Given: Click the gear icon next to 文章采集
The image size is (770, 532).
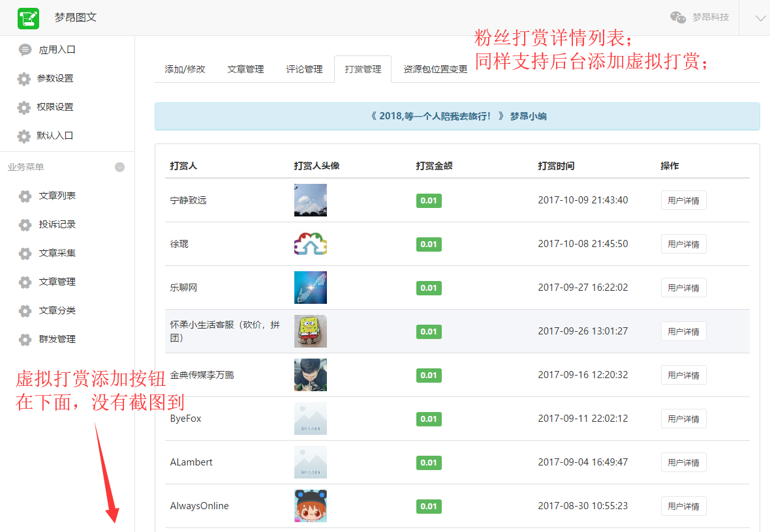Looking at the screenshot, I should click(25, 253).
